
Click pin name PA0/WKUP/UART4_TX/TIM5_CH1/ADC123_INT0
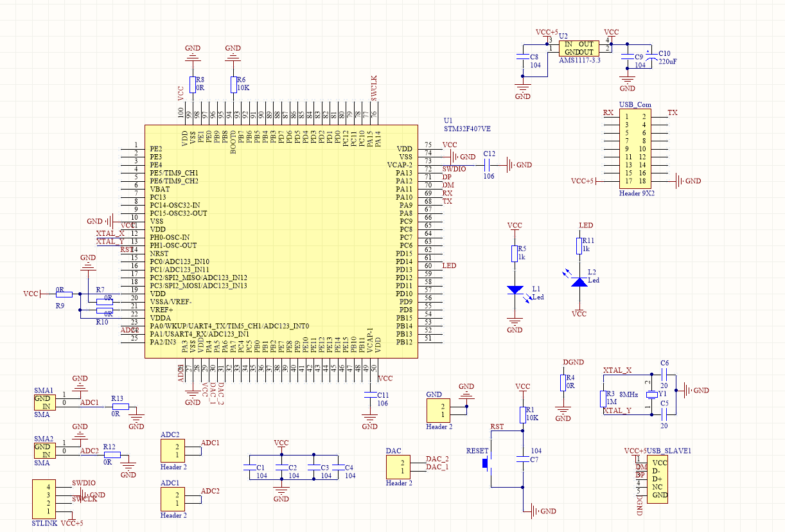[x=229, y=326]
